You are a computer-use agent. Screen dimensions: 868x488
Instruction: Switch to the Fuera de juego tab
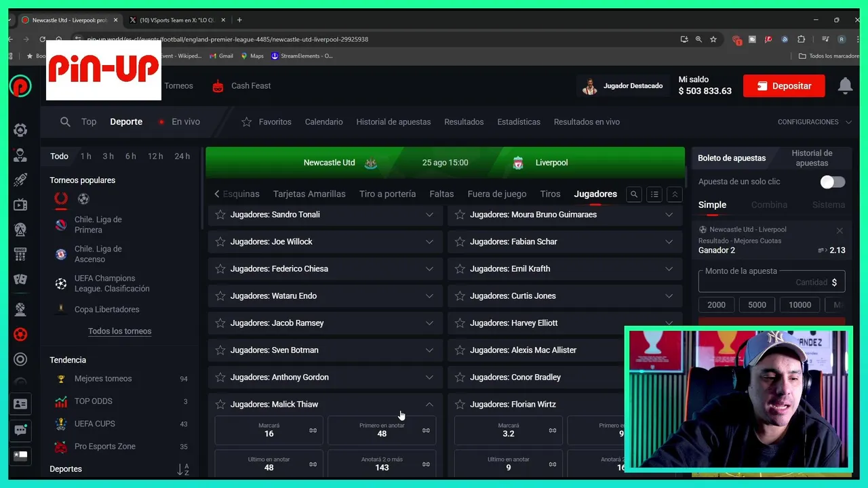(497, 194)
